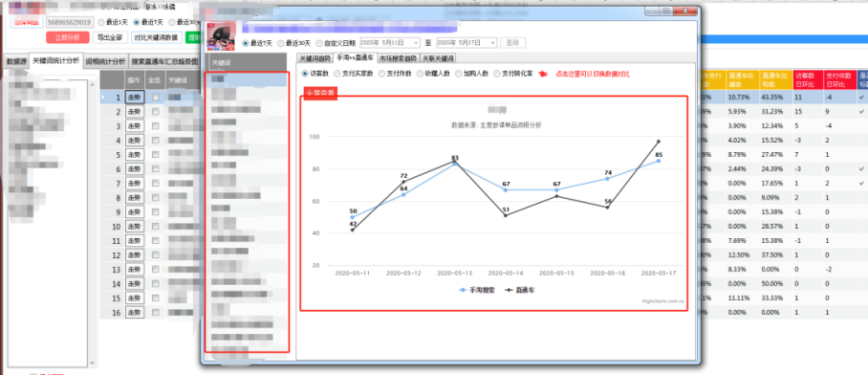Click the red pointing hand icon

pos(544,74)
